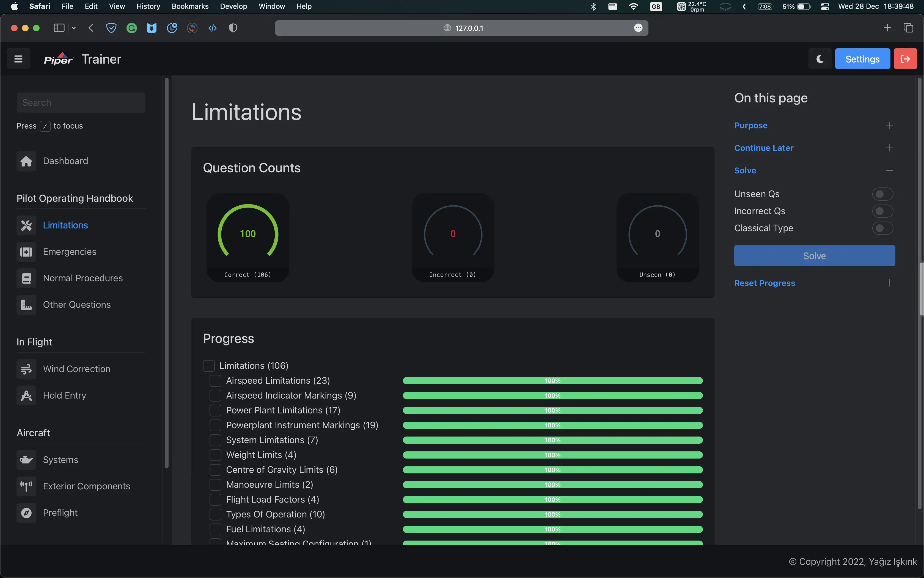This screenshot has width=924, height=578.
Task: Show Safari tab overview
Action: [908, 28]
